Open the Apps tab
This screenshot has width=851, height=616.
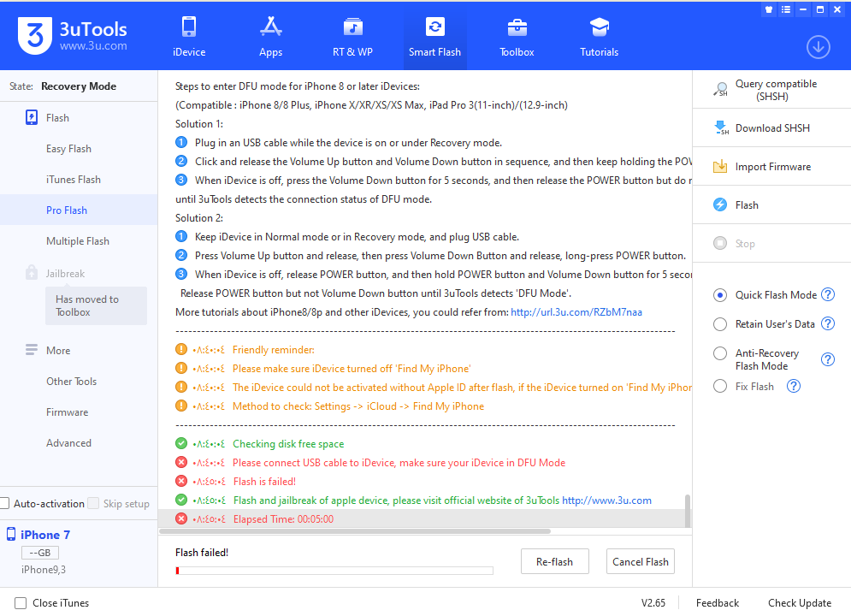click(x=270, y=37)
